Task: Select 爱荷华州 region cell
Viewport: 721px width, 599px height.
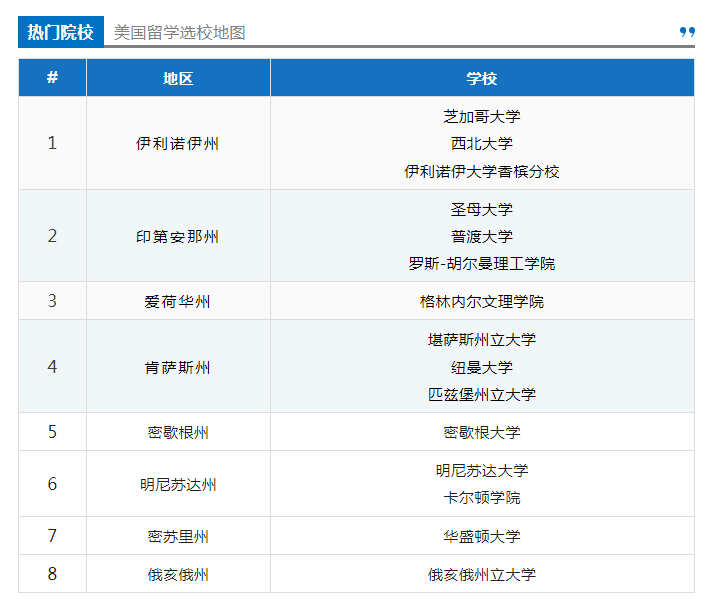Action: point(178,301)
